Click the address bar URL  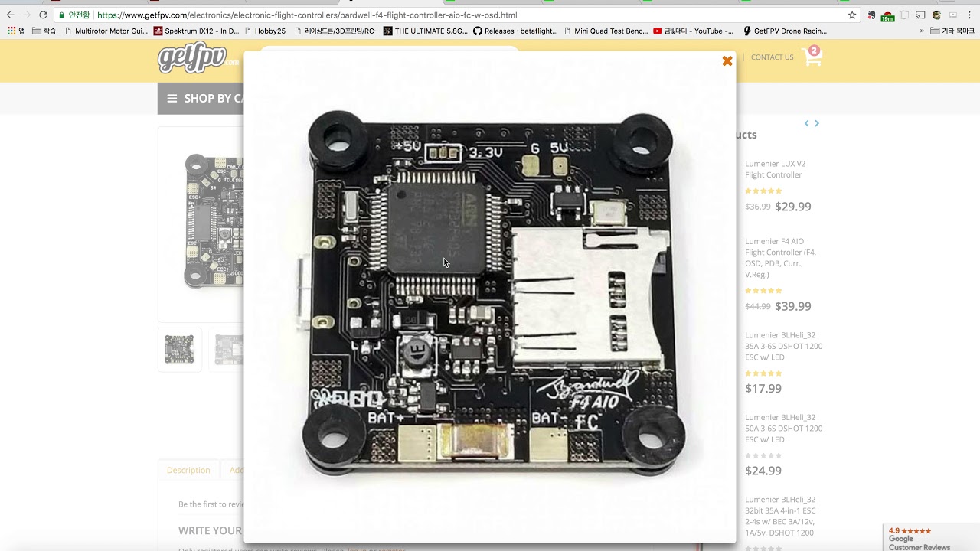(307, 15)
